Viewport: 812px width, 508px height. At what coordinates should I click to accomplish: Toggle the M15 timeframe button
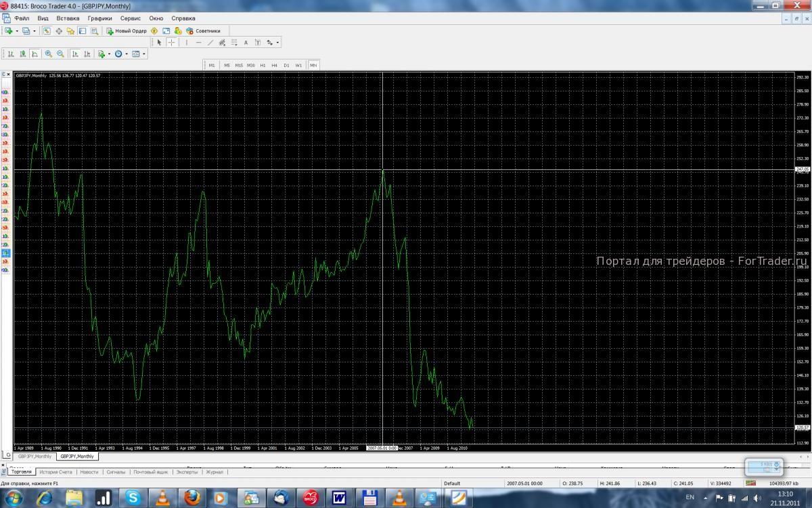click(239, 65)
